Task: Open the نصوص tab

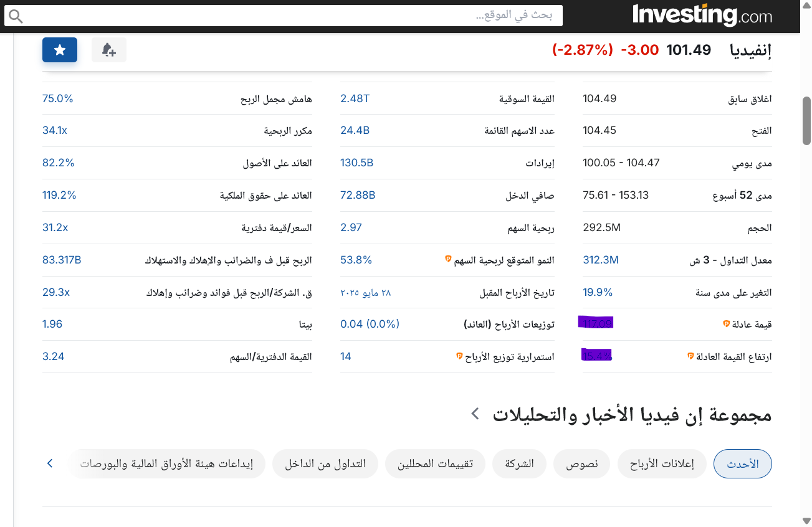Action: (582, 464)
